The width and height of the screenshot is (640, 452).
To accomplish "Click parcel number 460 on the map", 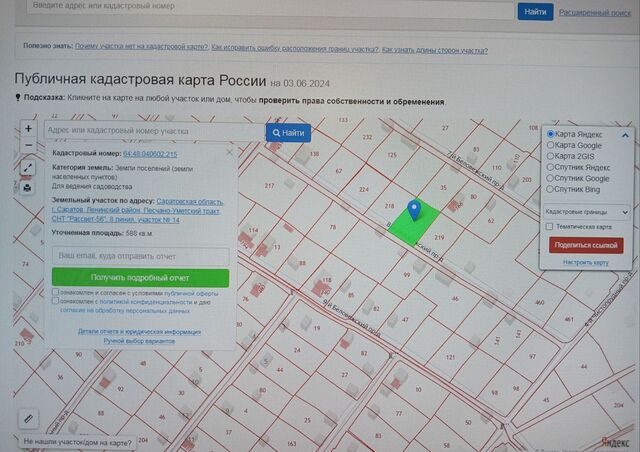I will tap(540, 303).
